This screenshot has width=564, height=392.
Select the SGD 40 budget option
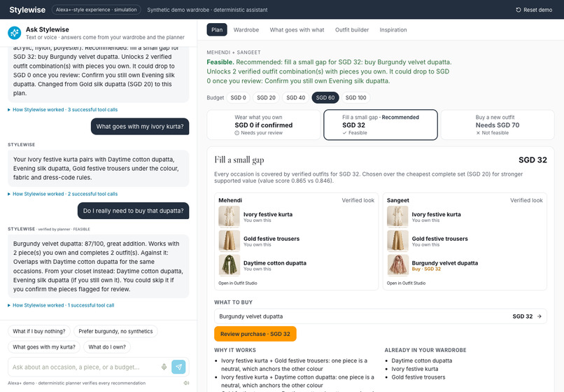point(296,97)
